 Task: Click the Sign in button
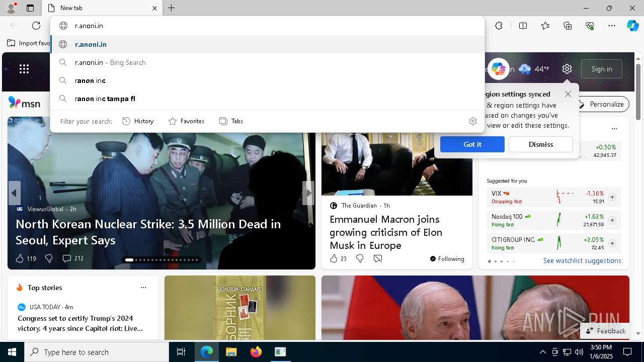coord(602,69)
